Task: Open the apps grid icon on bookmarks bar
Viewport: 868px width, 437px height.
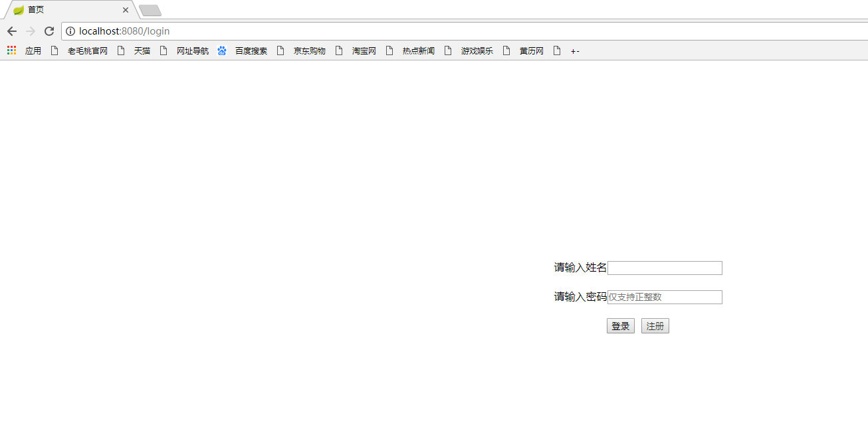Action: point(11,50)
